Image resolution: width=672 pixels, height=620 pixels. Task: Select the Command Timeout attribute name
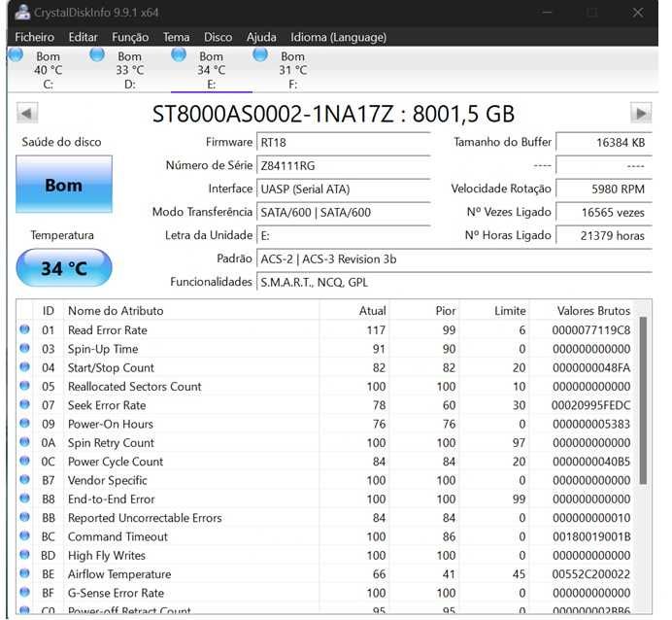(x=118, y=536)
